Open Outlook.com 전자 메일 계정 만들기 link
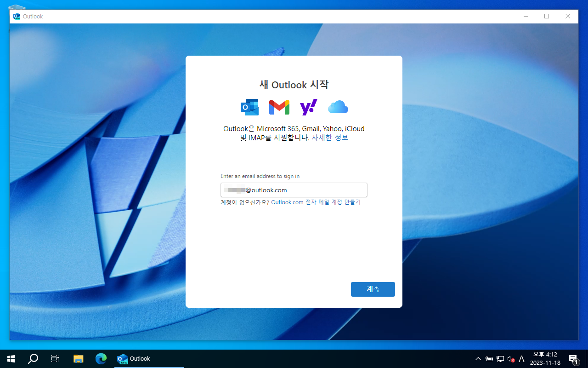This screenshot has width=588, height=368. [316, 202]
